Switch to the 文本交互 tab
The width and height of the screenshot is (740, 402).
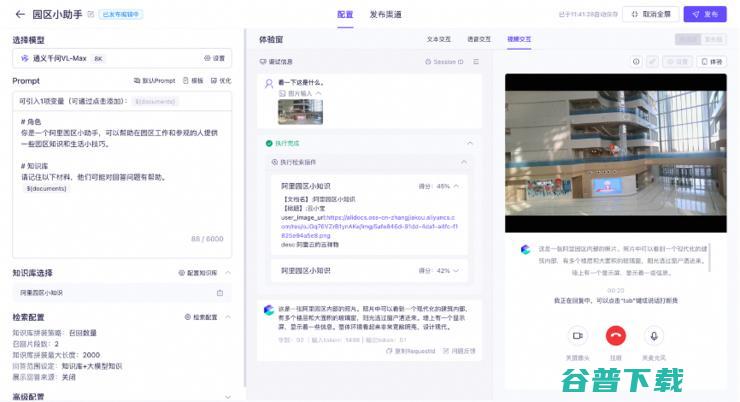coord(439,39)
